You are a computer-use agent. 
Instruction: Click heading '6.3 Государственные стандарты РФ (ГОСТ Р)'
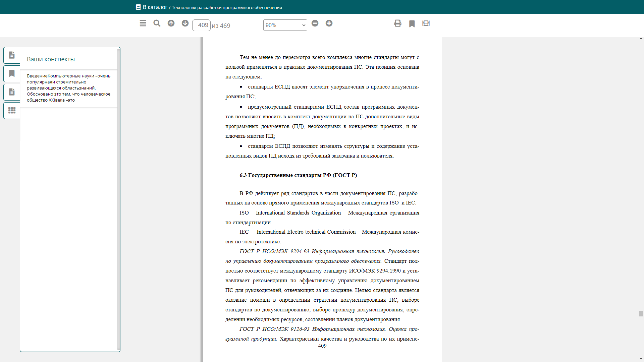[x=298, y=175]
